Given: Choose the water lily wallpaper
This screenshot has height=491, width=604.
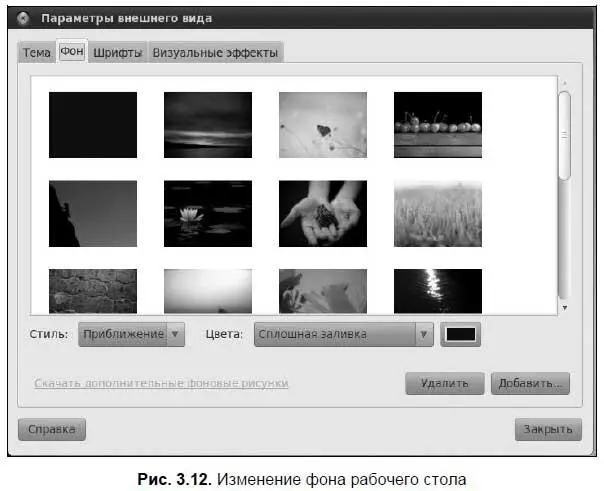Looking at the screenshot, I should 208,213.
